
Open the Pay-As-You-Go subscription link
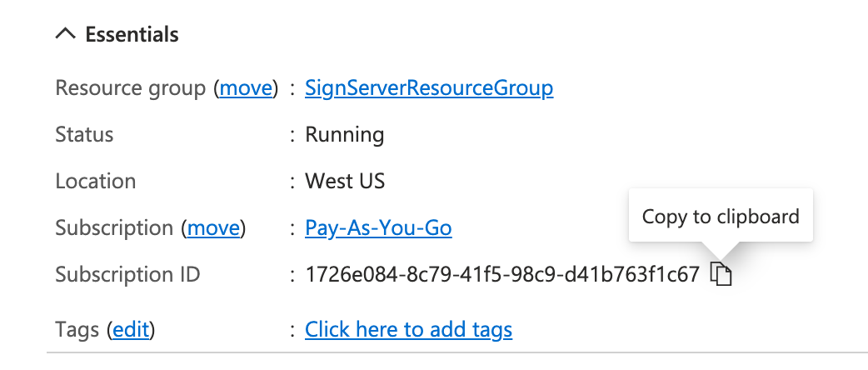click(378, 227)
